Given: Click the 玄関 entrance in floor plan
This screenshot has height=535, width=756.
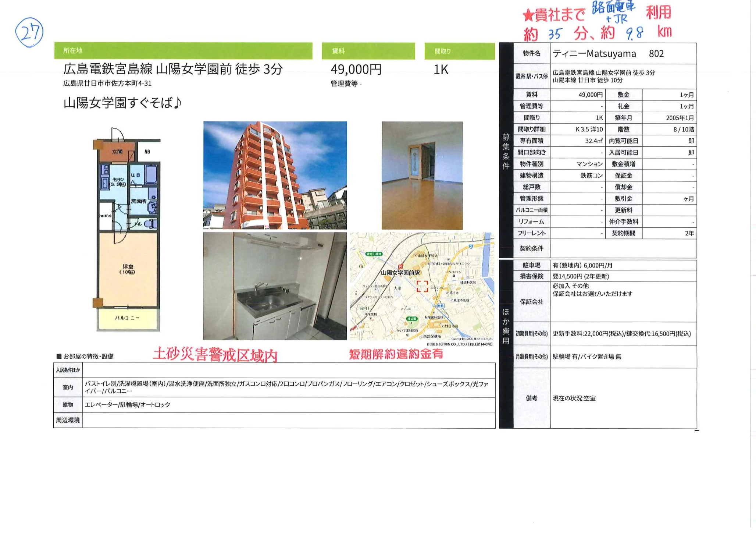Looking at the screenshot, I should [117, 152].
